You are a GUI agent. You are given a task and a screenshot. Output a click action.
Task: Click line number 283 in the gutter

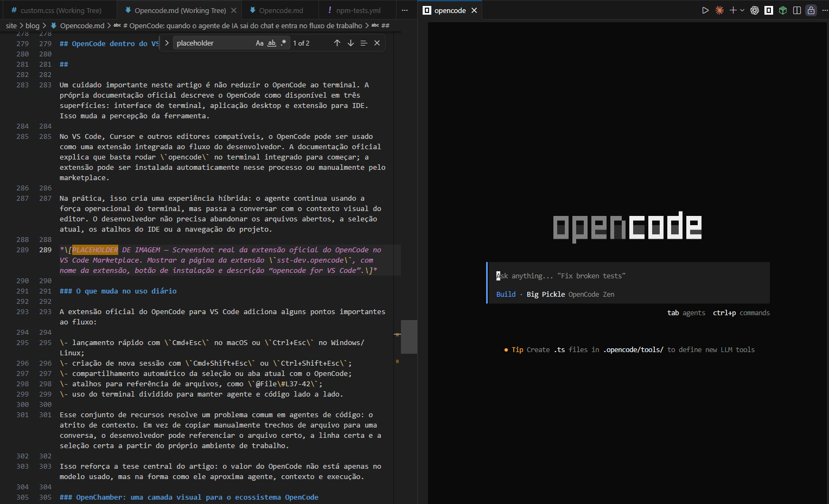click(x=45, y=85)
